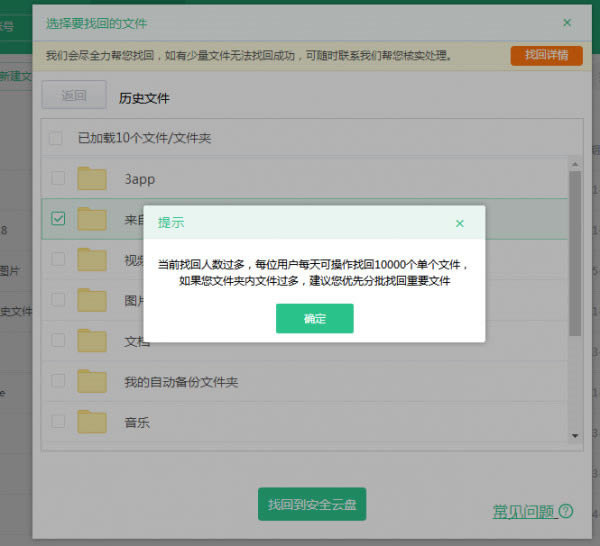This screenshot has height=546, width=600.
Task: Toggle the select-all checkbox for loaded files
Action: tap(57, 138)
